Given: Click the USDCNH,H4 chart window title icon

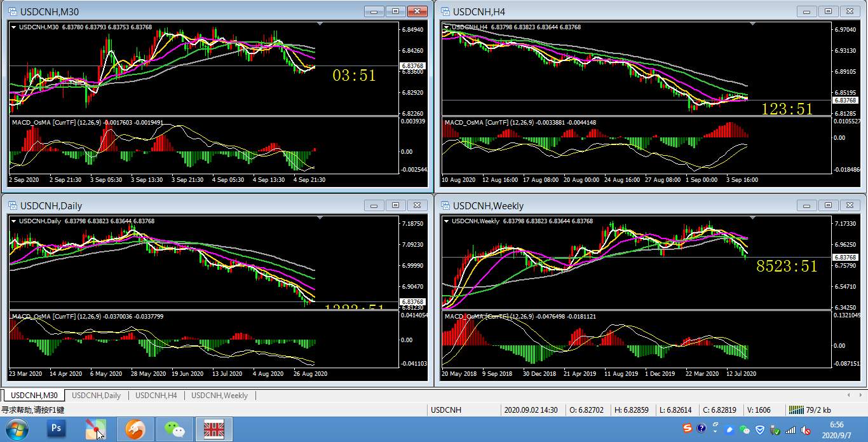Looking at the screenshot, I should point(445,11).
